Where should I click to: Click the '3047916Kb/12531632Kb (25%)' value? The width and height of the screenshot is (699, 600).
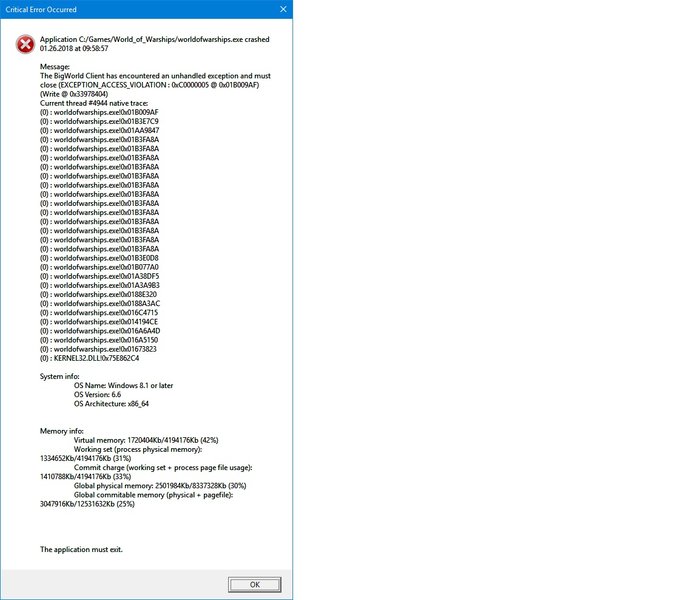coord(87,504)
